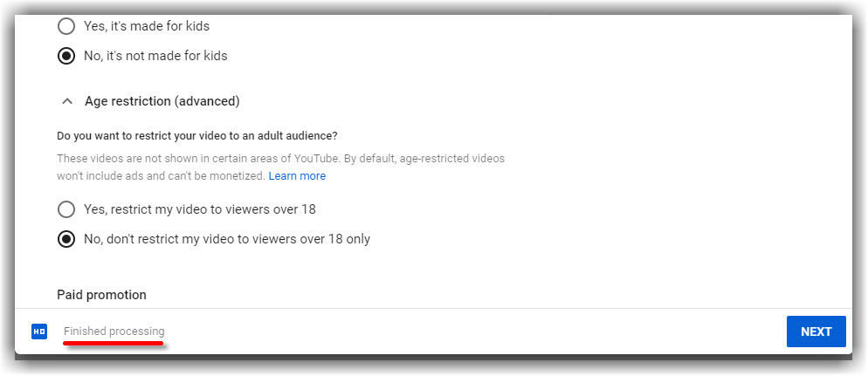Click the word 'processing' in the status bar
The height and width of the screenshot is (376, 868).
click(137, 332)
